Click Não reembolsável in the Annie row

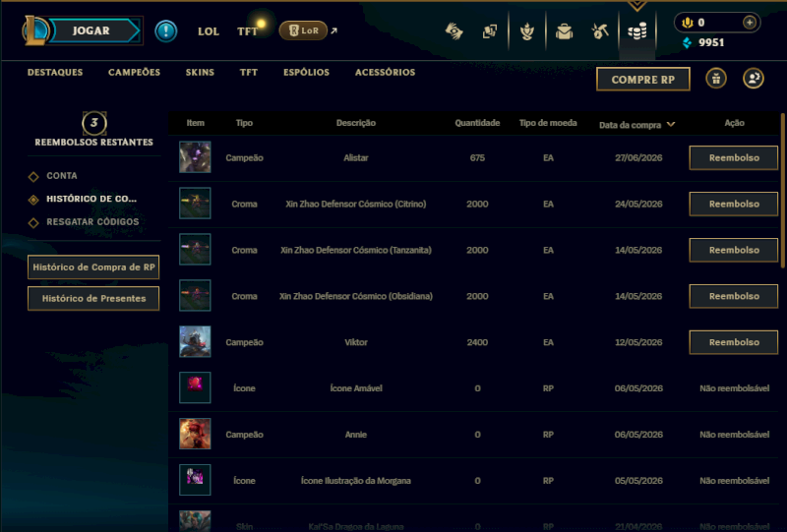pos(734,435)
